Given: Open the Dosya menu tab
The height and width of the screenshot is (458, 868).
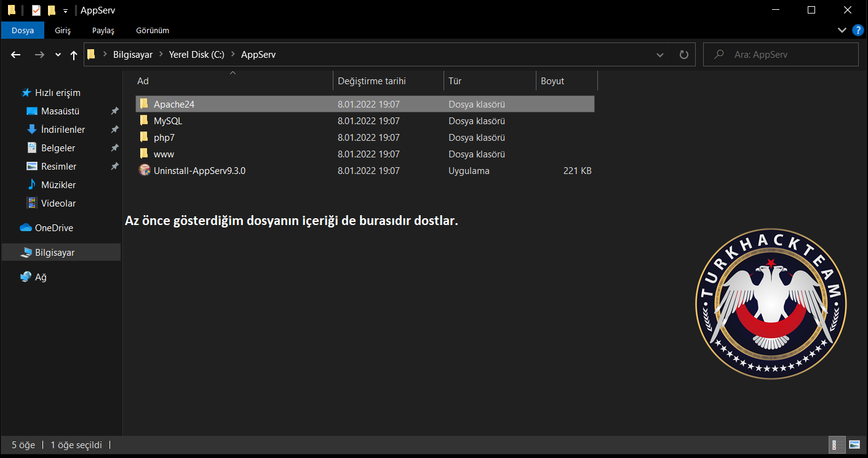Looking at the screenshot, I should pyautogui.click(x=23, y=30).
